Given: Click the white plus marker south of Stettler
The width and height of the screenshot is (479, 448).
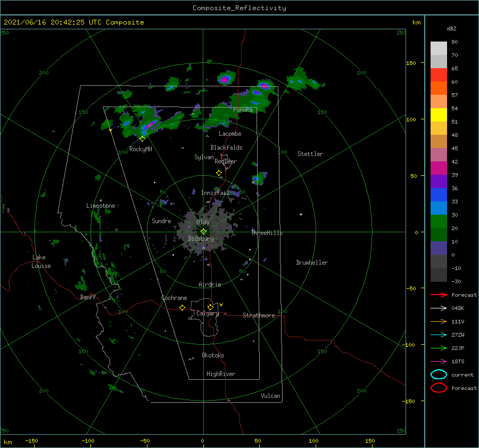Looking at the screenshot, I should (301, 214).
